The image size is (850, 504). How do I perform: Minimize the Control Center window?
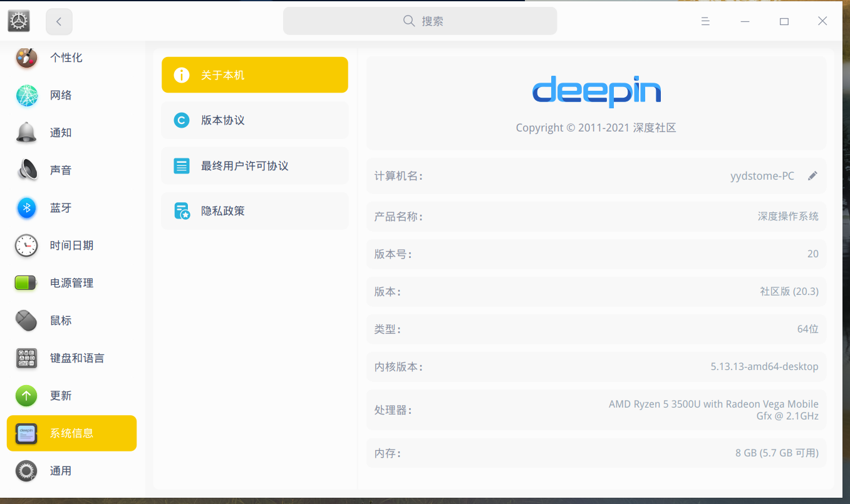[x=745, y=21]
